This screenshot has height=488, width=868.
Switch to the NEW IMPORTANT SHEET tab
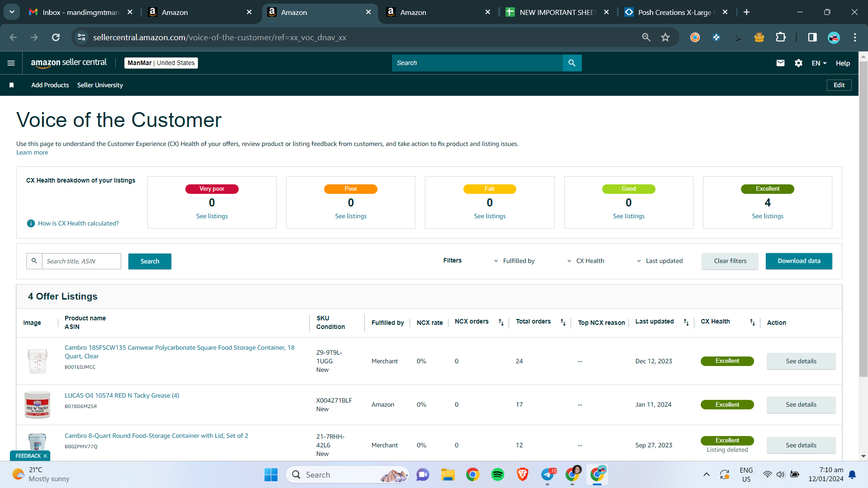(557, 12)
